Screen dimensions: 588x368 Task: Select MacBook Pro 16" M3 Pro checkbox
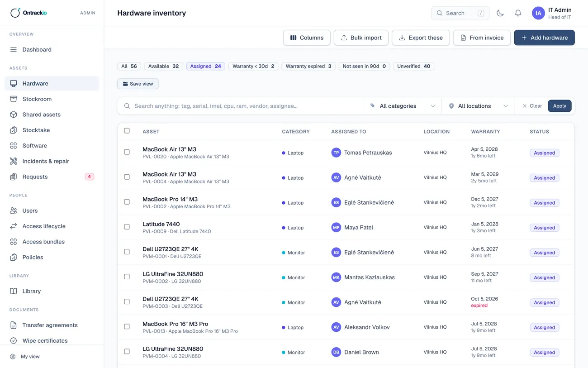[x=127, y=326]
